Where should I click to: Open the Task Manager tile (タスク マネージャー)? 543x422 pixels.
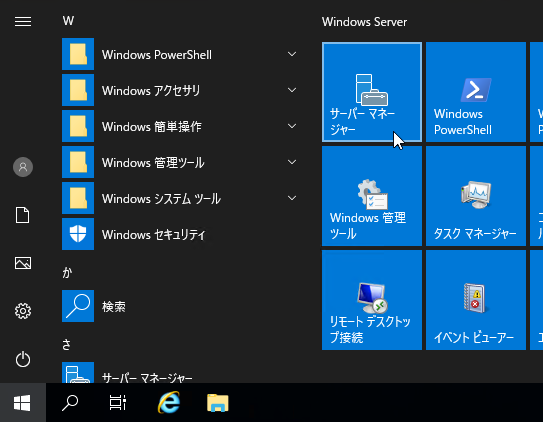(475, 196)
